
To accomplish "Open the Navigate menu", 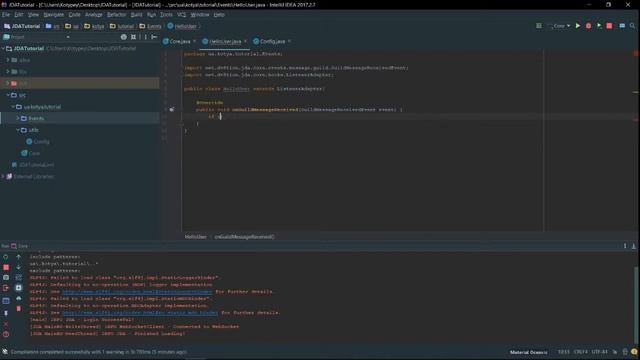I will (53, 14).
